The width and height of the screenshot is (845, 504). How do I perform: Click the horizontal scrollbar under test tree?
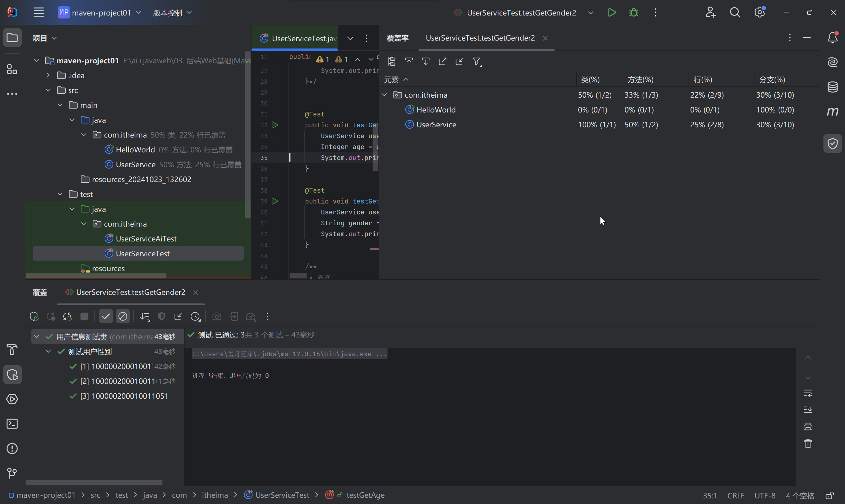point(94,482)
